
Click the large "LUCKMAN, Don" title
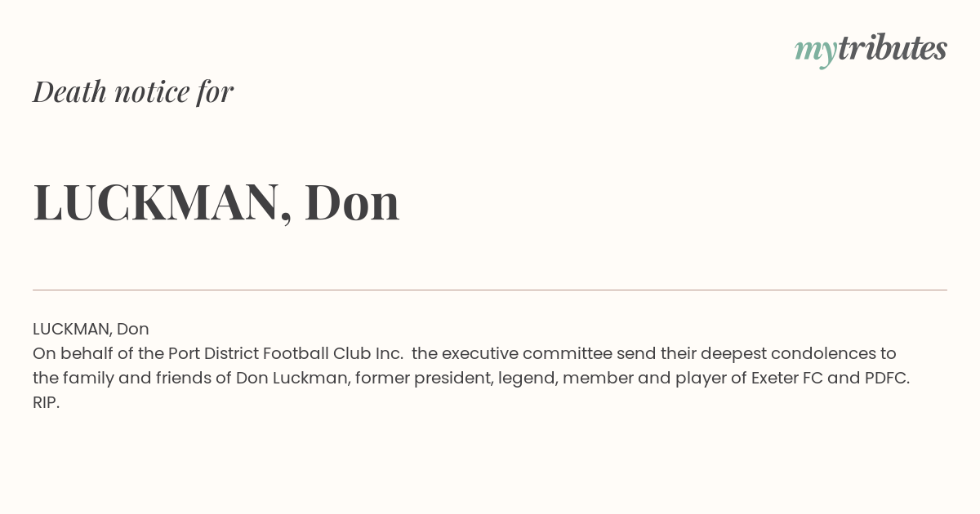click(x=216, y=202)
